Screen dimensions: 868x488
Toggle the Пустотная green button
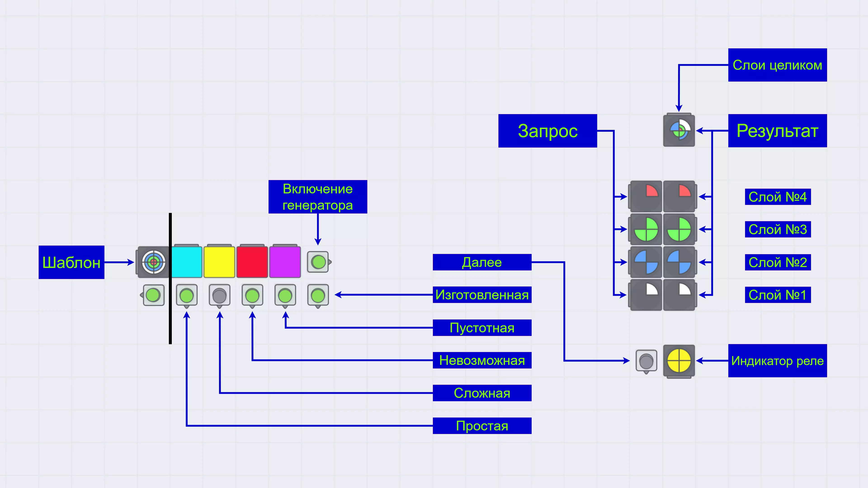pos(285,296)
